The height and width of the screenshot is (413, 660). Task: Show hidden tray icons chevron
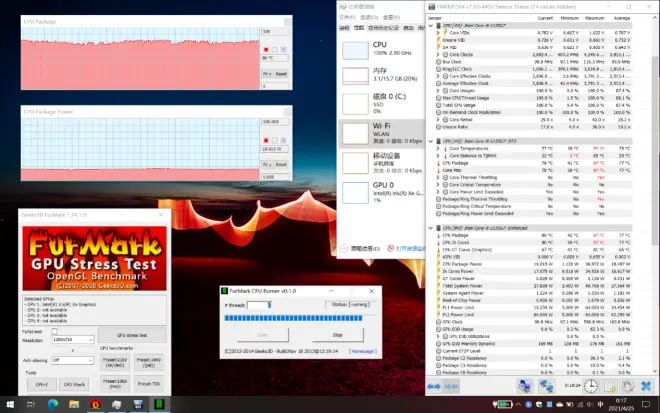click(518, 405)
